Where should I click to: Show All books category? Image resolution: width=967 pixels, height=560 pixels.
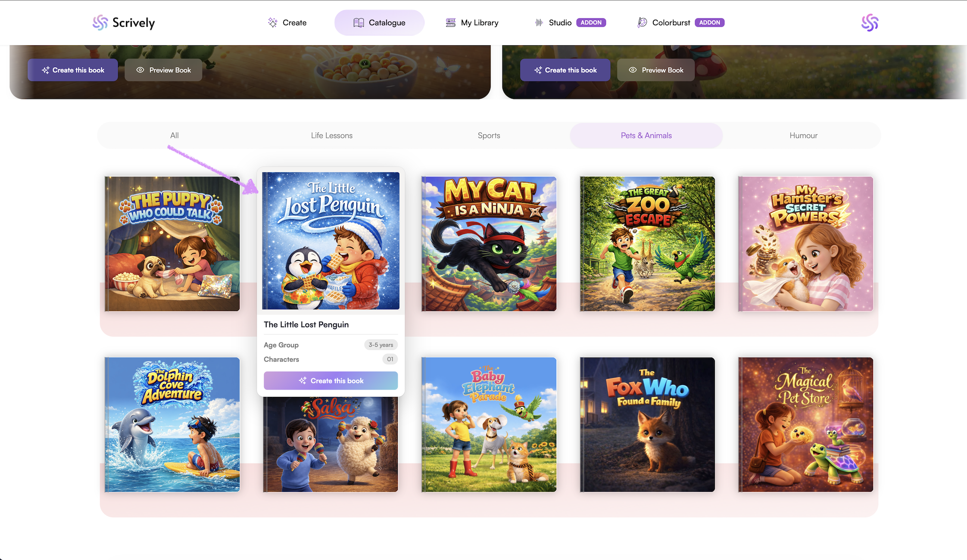tap(174, 135)
